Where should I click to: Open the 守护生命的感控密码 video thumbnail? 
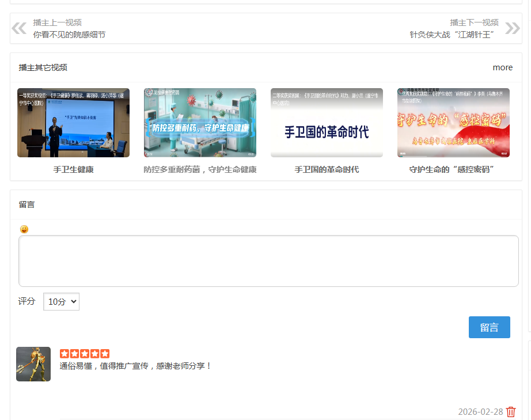[453, 123]
